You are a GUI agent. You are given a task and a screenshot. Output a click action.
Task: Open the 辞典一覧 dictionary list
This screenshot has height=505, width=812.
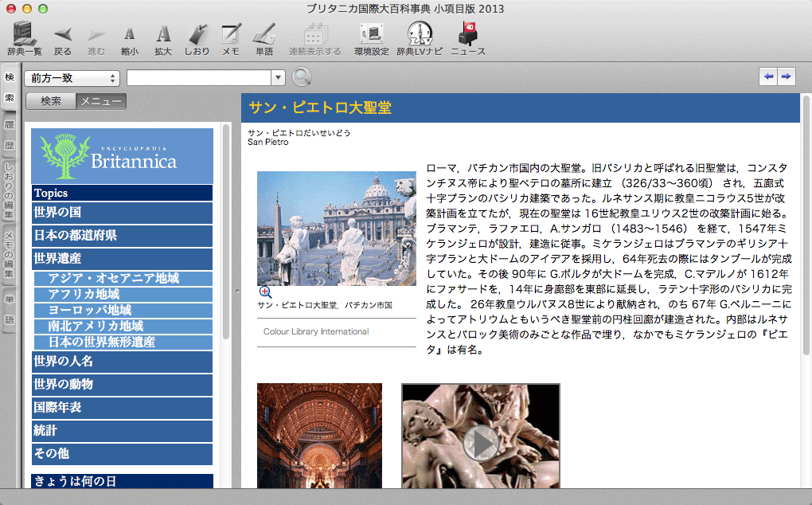tap(25, 36)
